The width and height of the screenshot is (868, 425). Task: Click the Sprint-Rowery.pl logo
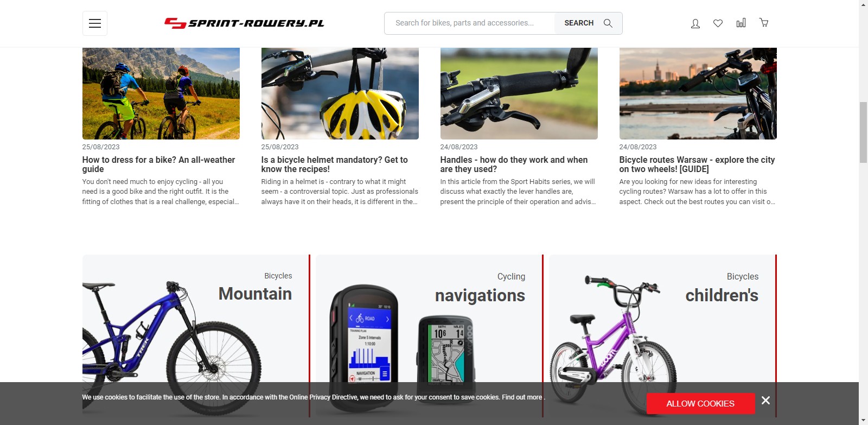[x=244, y=23]
